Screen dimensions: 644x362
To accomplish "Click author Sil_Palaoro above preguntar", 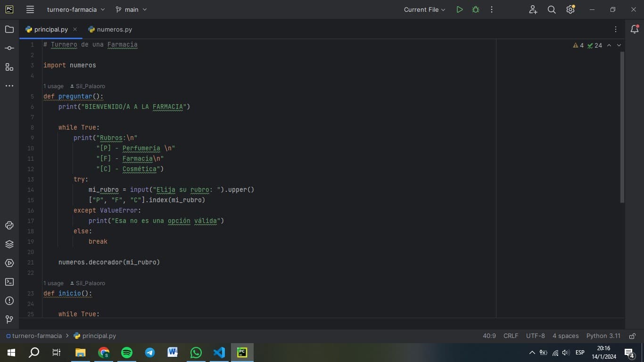I will pos(88,86).
